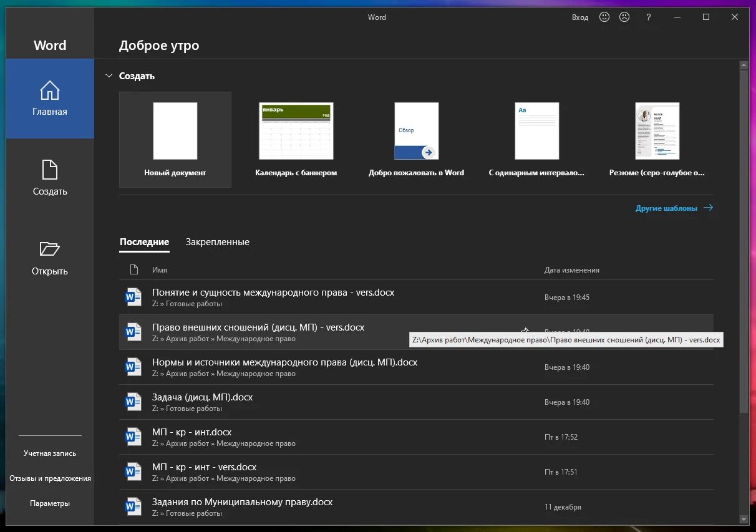Open Другие шаблоны link
The height and width of the screenshot is (532, 756).
pyautogui.click(x=674, y=208)
